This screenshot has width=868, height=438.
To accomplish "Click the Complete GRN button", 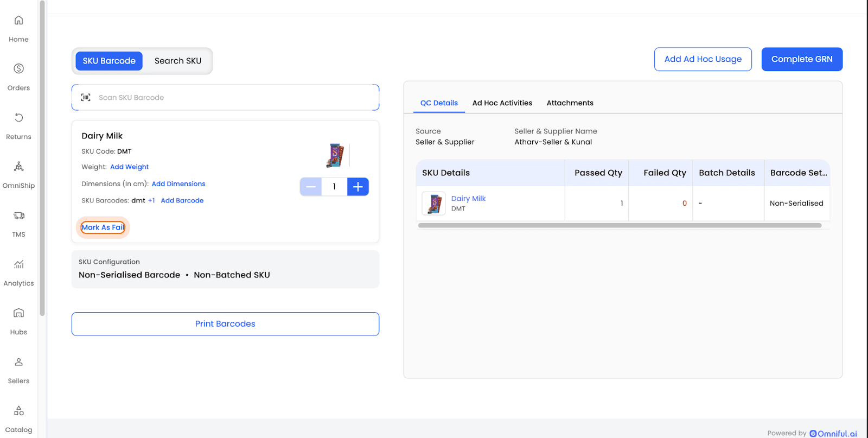I will [x=801, y=59].
